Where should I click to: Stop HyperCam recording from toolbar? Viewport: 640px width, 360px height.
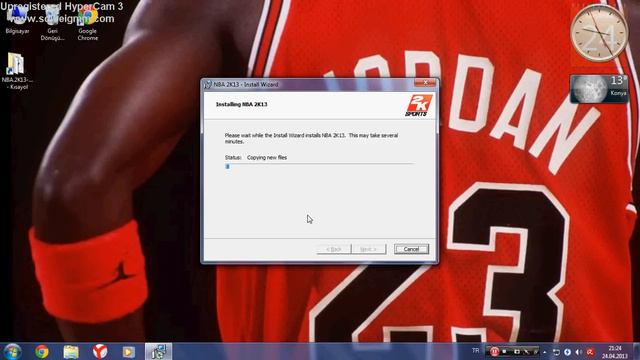[x=505, y=351]
